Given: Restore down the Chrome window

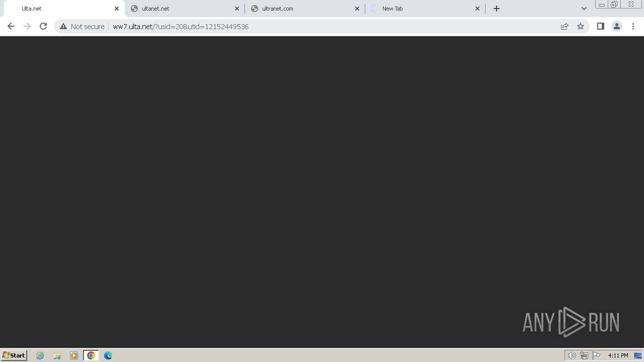Looking at the screenshot, I should [x=614, y=5].
